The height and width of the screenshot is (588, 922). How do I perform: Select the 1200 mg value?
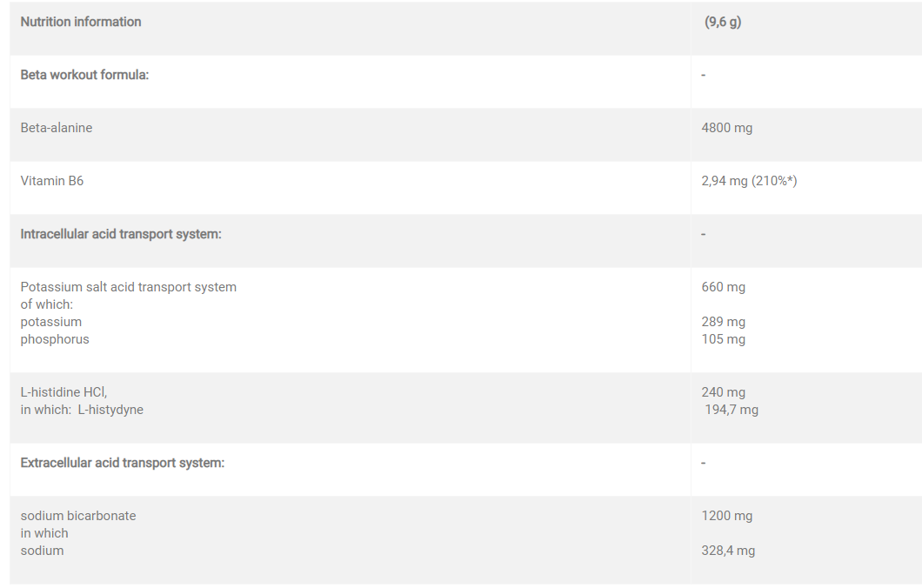[727, 516]
